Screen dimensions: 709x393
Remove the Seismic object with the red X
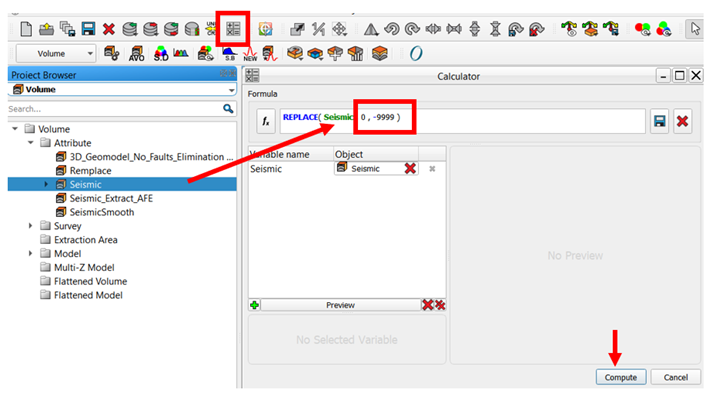[410, 169]
